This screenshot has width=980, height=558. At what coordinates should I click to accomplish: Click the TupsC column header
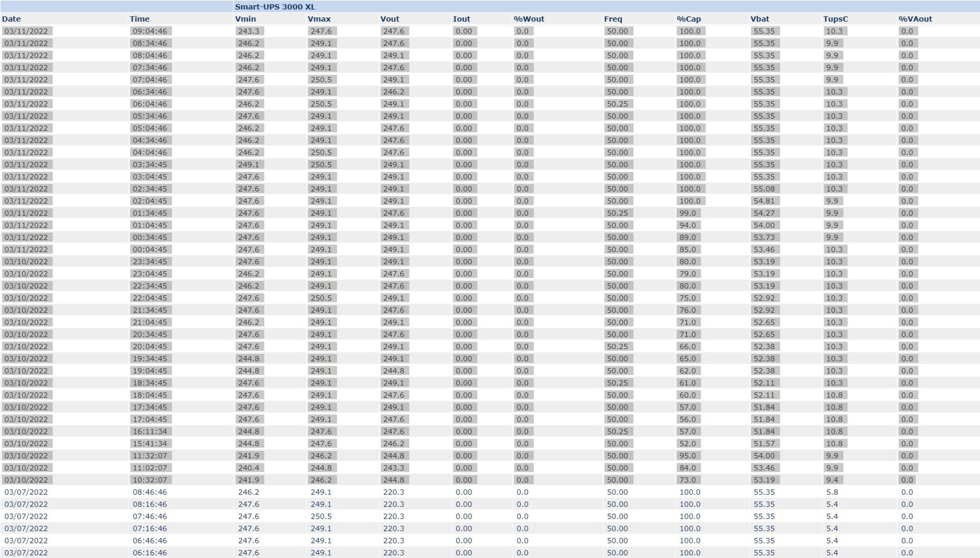click(835, 19)
